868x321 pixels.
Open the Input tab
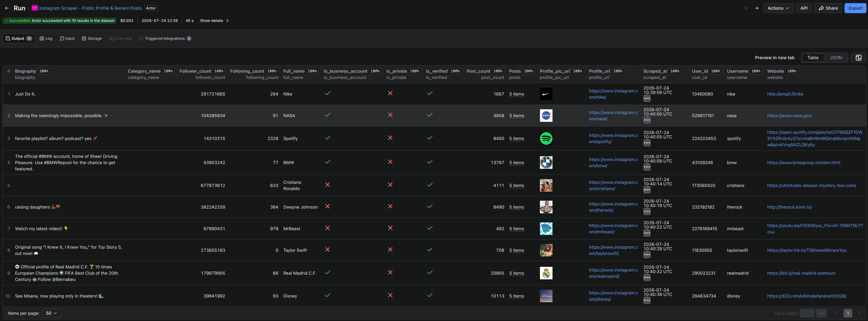[67, 38]
